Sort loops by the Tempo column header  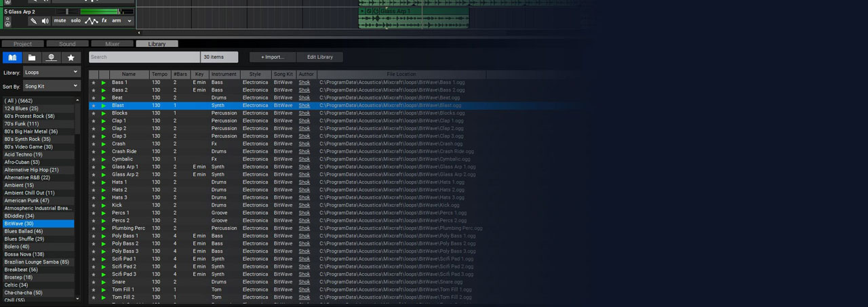point(159,74)
